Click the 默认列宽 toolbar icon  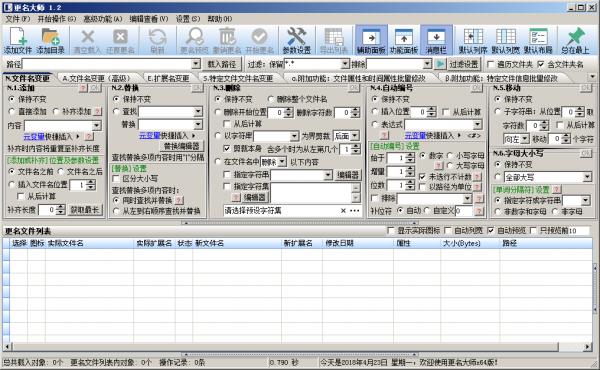505,40
